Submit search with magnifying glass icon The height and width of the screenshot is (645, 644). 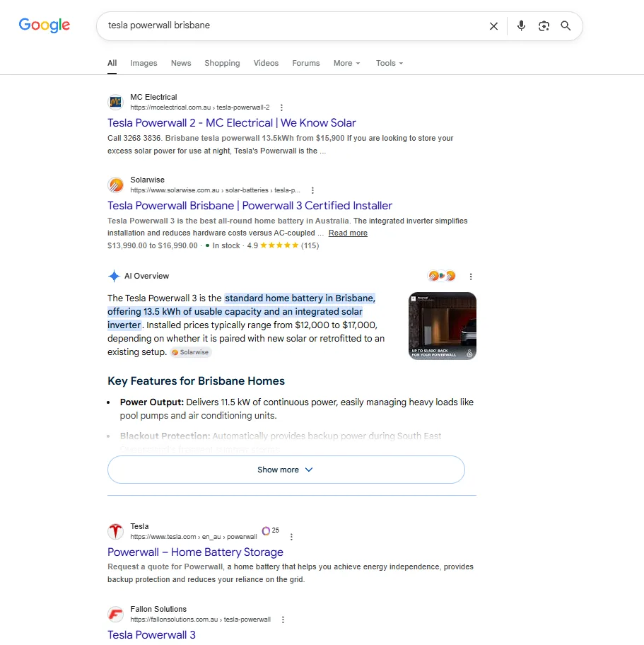(x=566, y=26)
